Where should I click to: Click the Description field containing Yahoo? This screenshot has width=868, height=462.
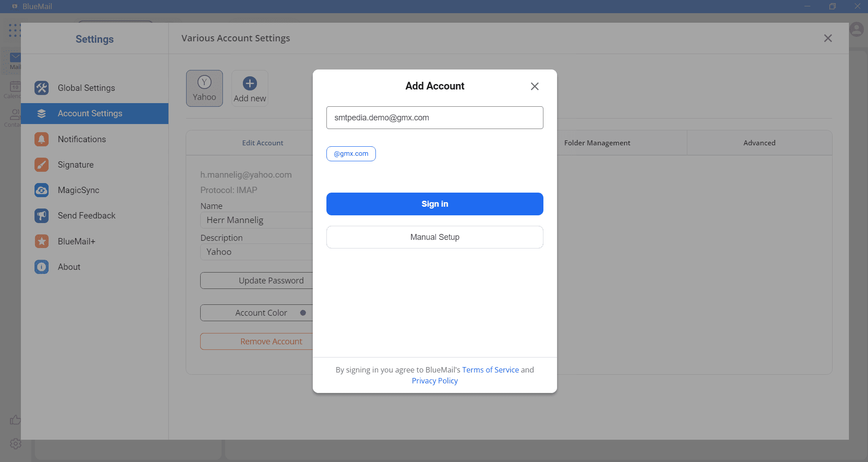[256, 252]
